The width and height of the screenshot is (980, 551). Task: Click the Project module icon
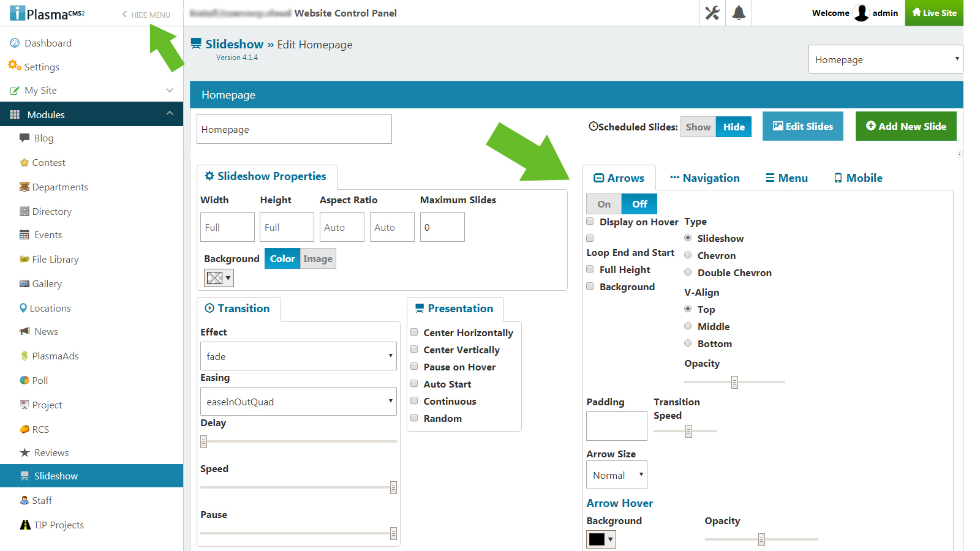pyautogui.click(x=24, y=405)
